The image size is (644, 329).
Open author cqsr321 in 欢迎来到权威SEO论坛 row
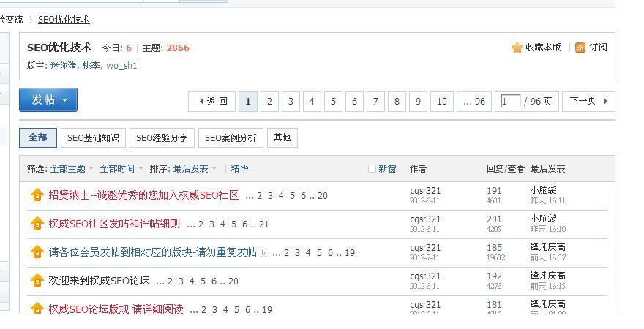tap(425, 276)
